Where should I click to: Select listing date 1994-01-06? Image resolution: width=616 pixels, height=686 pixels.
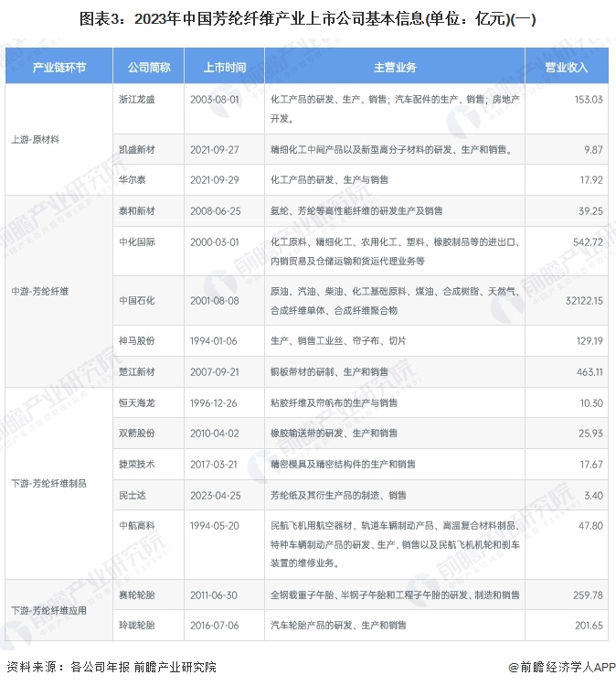tap(213, 341)
